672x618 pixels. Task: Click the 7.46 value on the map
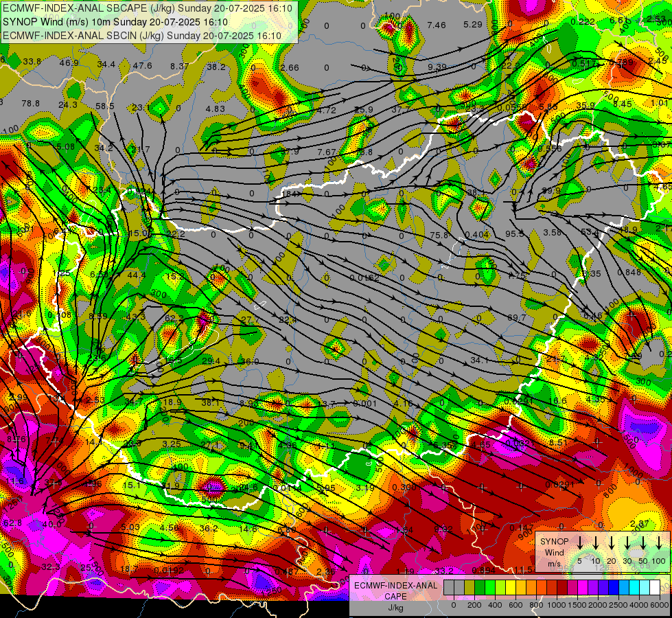click(x=437, y=25)
